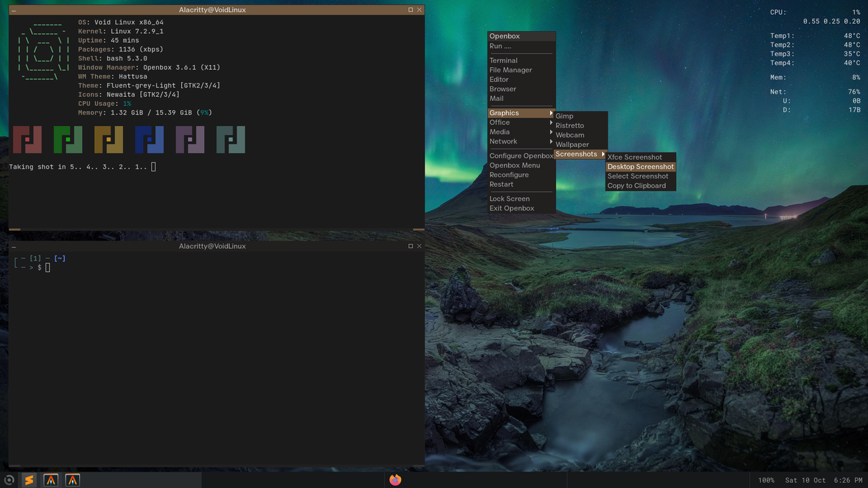
Task: Maximize the bottom Alacritty window
Action: (410, 246)
